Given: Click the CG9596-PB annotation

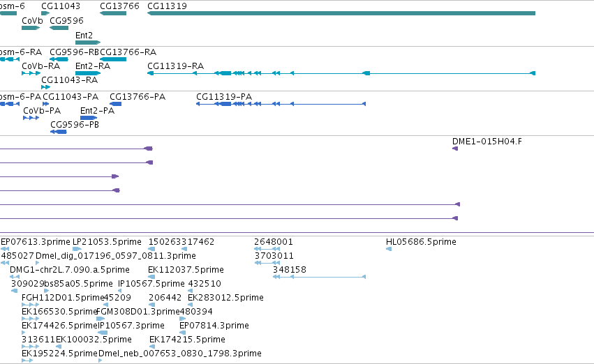Looking at the screenshot, I should click(59, 132).
